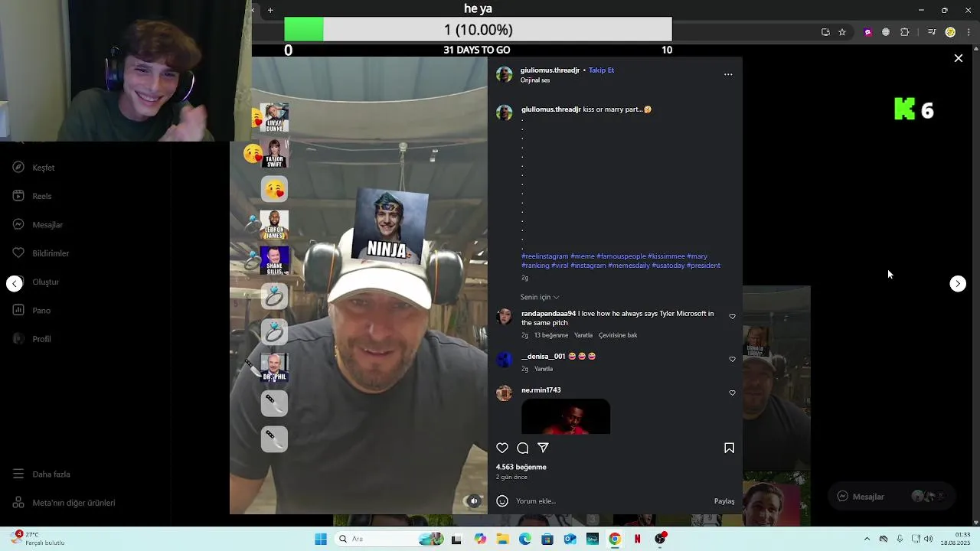980x551 pixels.
Task: Go to the previous post
Action: coord(15,283)
